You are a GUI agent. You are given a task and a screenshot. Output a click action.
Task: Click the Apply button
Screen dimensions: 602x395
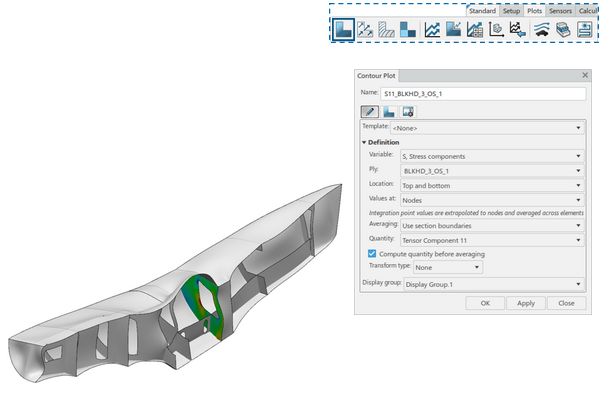click(x=526, y=303)
